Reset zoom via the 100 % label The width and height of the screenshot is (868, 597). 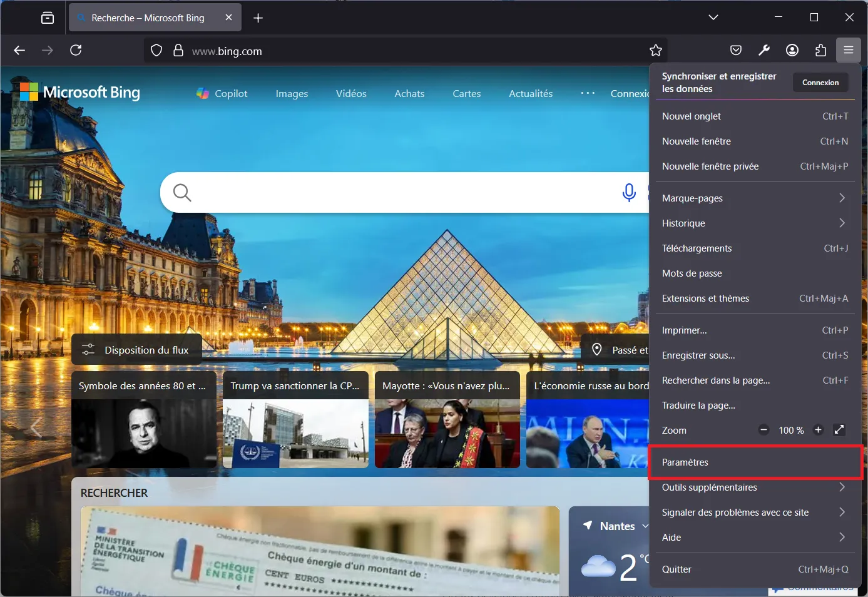tap(791, 431)
